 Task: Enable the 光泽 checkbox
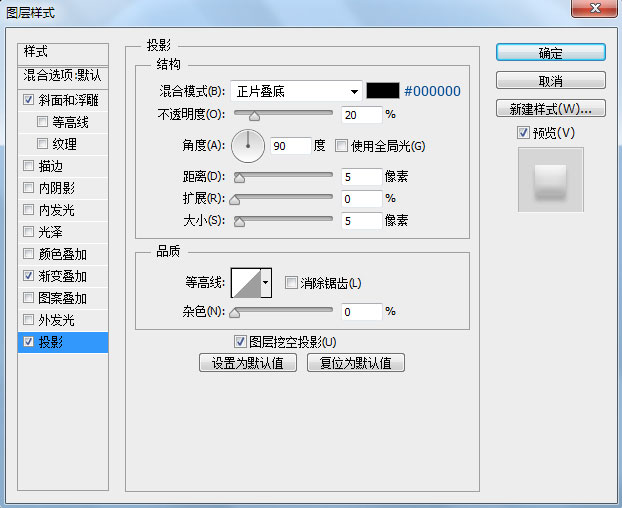pos(29,231)
